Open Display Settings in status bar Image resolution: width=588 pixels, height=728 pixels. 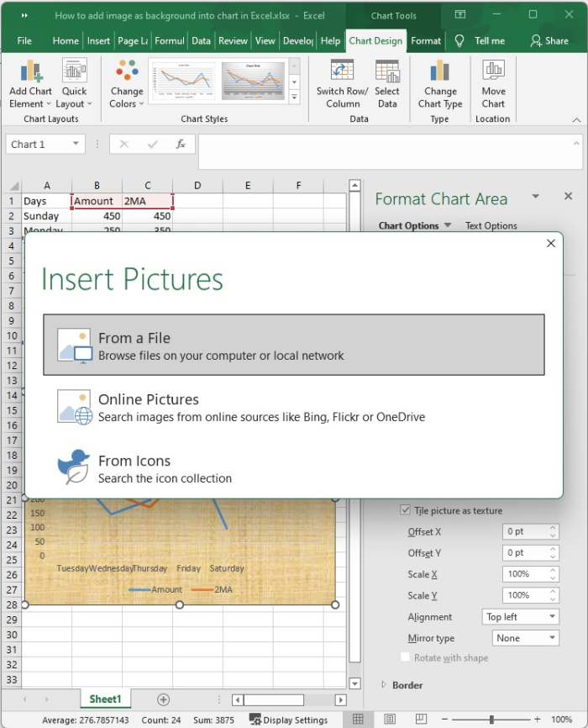coord(289,720)
